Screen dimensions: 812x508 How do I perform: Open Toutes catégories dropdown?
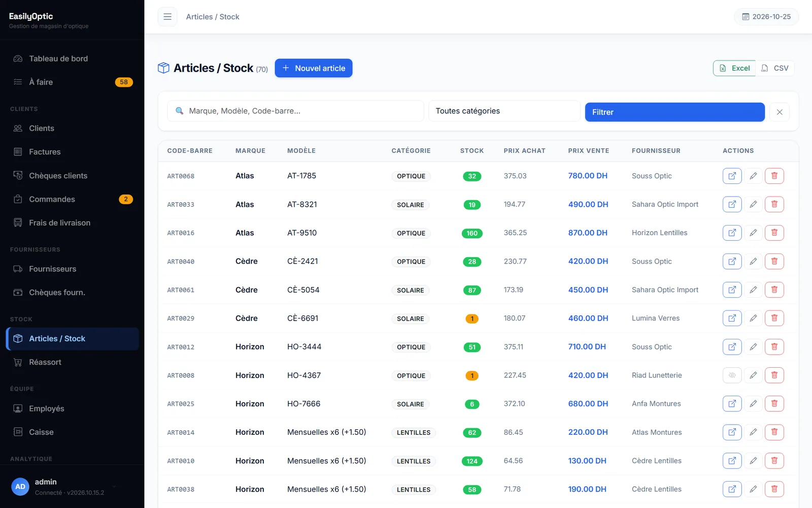(x=504, y=111)
